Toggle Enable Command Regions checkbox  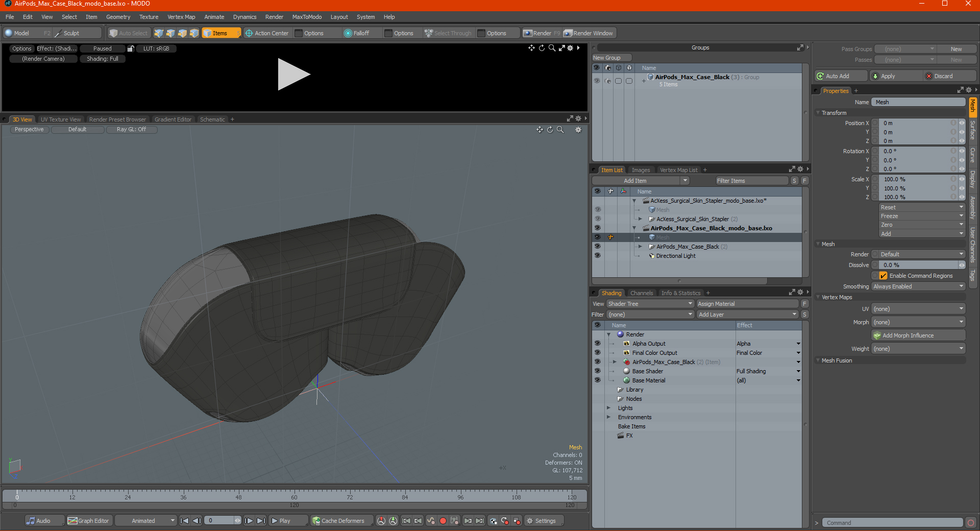[883, 276]
